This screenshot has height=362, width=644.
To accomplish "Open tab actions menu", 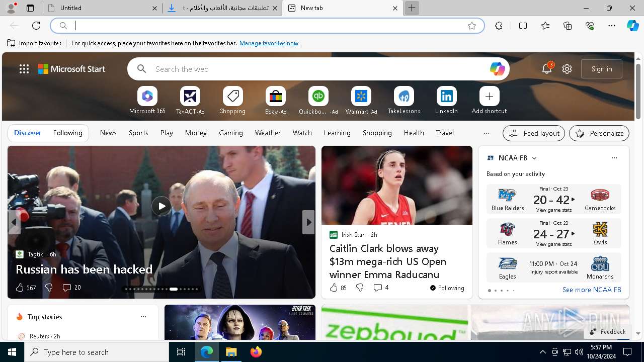I will coord(30,8).
